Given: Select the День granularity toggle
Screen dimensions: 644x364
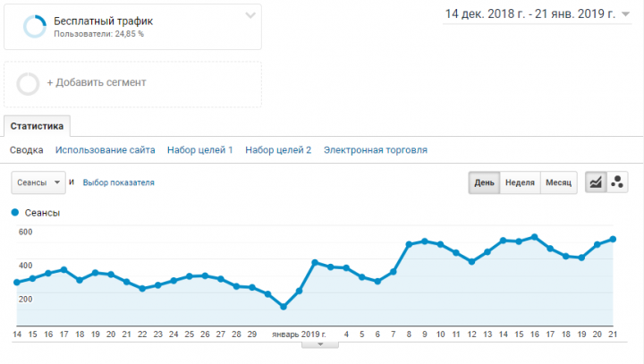Looking at the screenshot, I should (x=484, y=182).
